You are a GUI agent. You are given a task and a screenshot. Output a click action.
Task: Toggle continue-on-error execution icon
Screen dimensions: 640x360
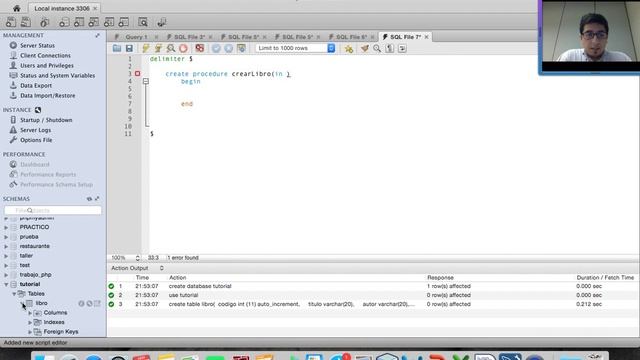[x=199, y=48]
